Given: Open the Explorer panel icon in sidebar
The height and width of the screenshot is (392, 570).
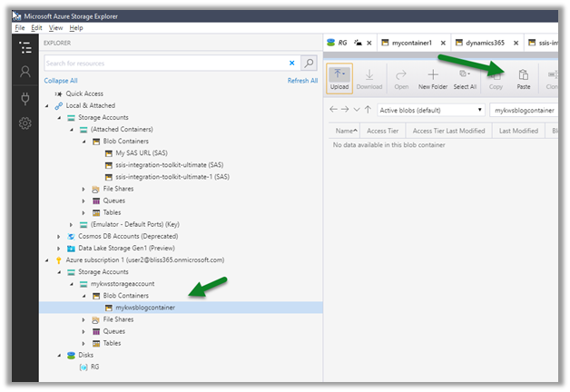Looking at the screenshot, I should [x=25, y=47].
